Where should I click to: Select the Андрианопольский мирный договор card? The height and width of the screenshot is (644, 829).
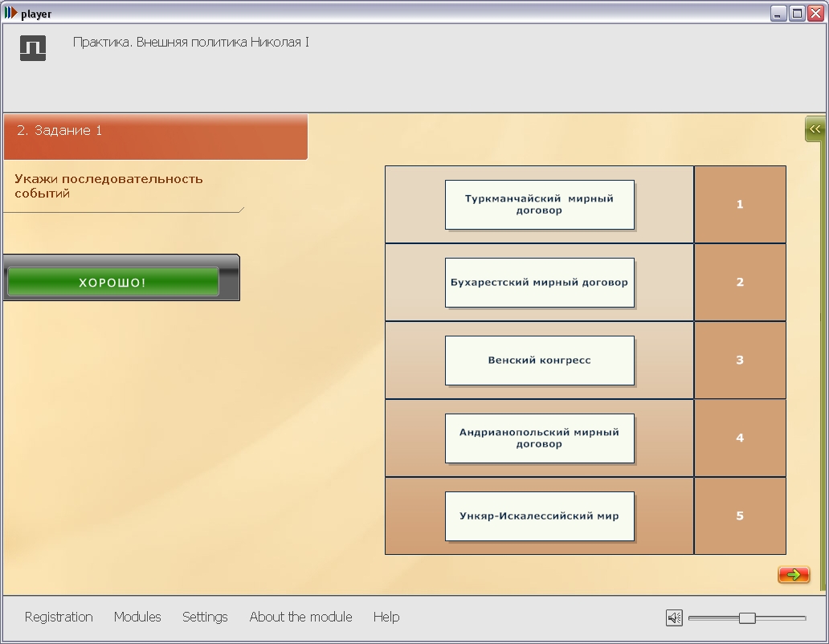pyautogui.click(x=540, y=438)
